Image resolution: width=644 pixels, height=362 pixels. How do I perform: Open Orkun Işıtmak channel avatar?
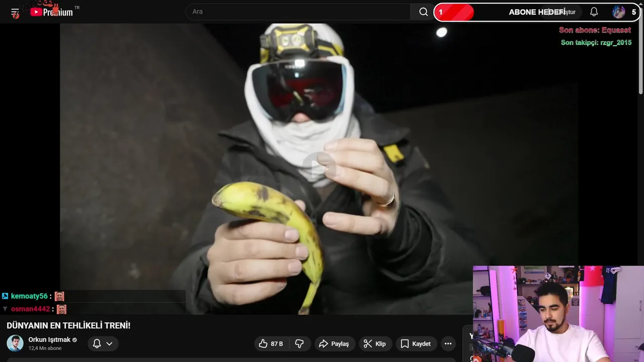pos(15,343)
